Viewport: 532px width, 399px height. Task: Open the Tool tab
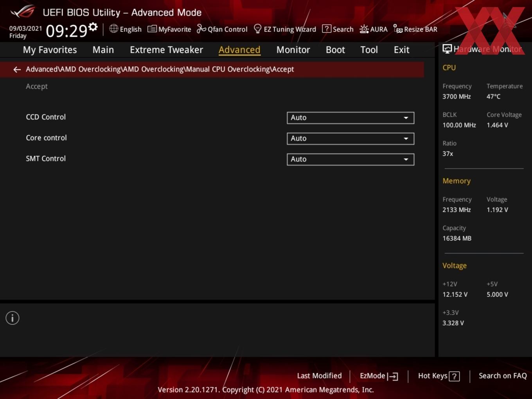[x=369, y=50]
